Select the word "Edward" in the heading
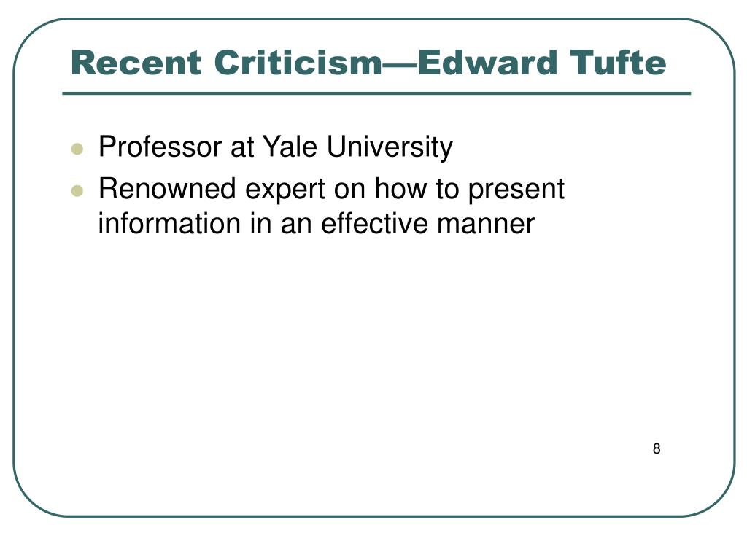Viewport: 747px width, 560px height. 487,63
